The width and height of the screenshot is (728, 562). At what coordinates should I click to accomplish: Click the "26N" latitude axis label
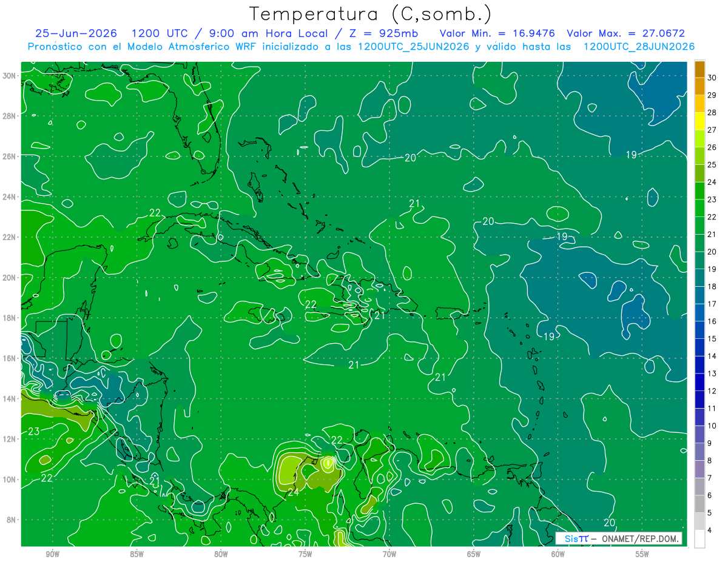[10, 156]
